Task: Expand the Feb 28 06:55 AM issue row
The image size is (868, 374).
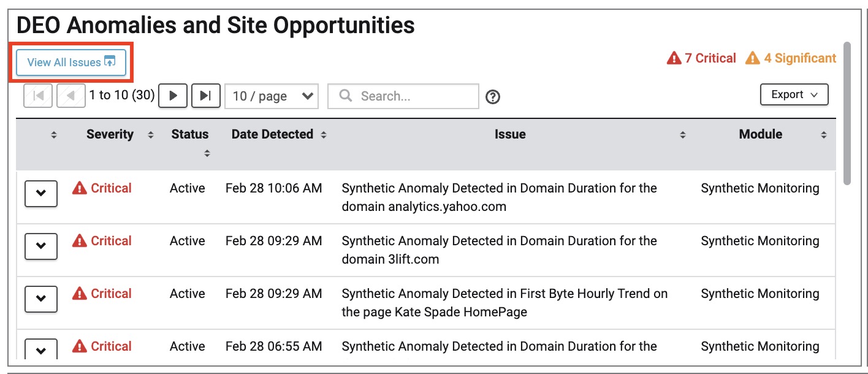Action: [x=41, y=349]
